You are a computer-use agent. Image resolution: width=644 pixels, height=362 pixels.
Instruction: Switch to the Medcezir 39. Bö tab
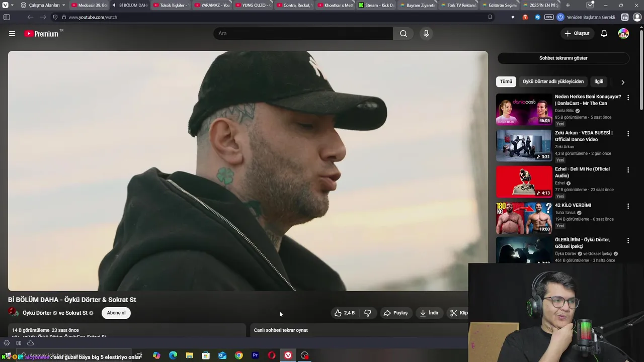point(89,5)
